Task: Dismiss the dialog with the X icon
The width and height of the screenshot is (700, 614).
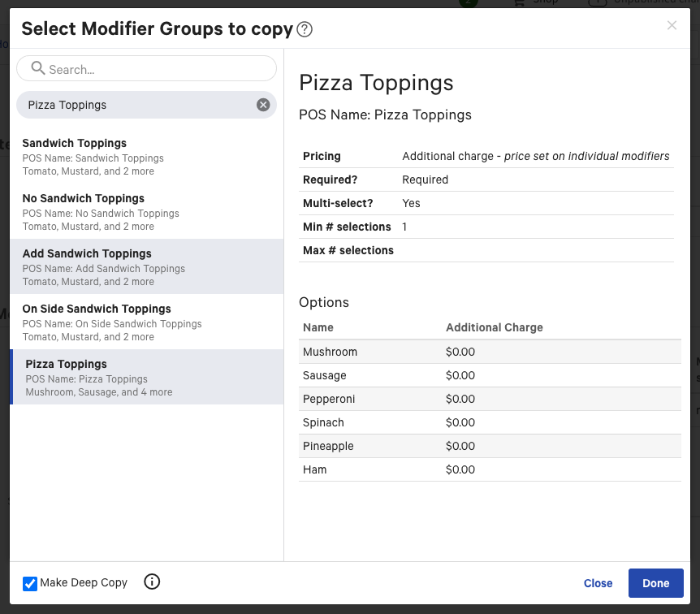Action: coord(672,25)
